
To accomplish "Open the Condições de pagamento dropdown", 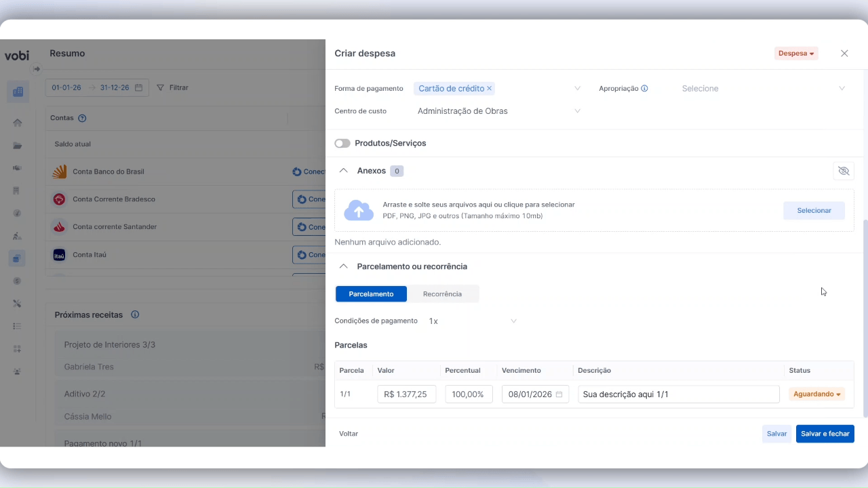I will [x=473, y=321].
